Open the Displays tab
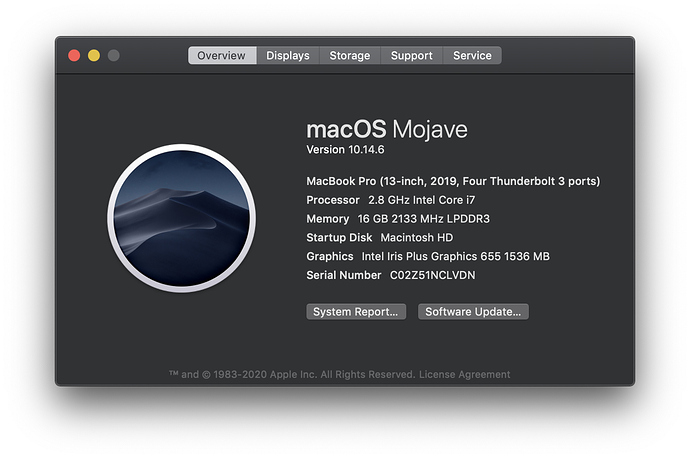The height and width of the screenshot is (459, 690). 288,55
